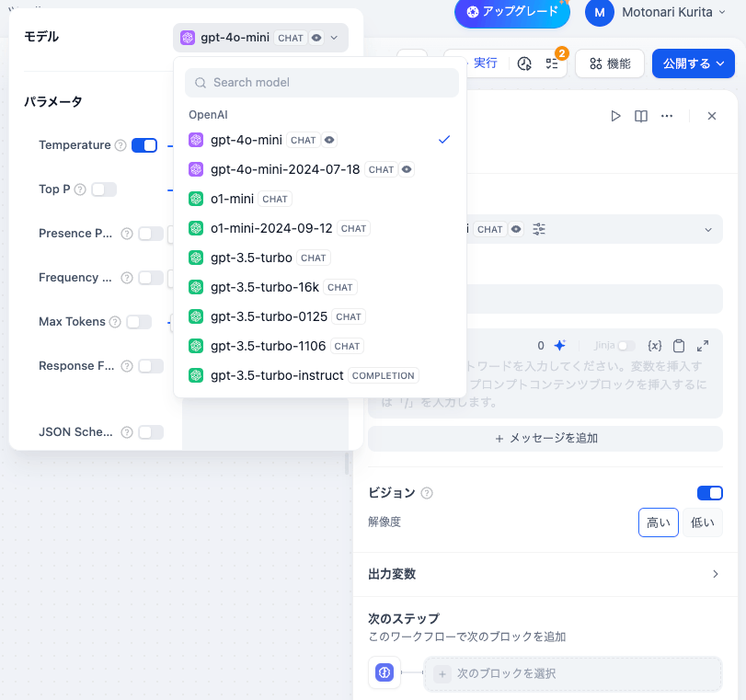The image size is (746, 700).
Task: Select gpt-3.5-turbo-1106 model
Action: pyautogui.click(x=320, y=347)
